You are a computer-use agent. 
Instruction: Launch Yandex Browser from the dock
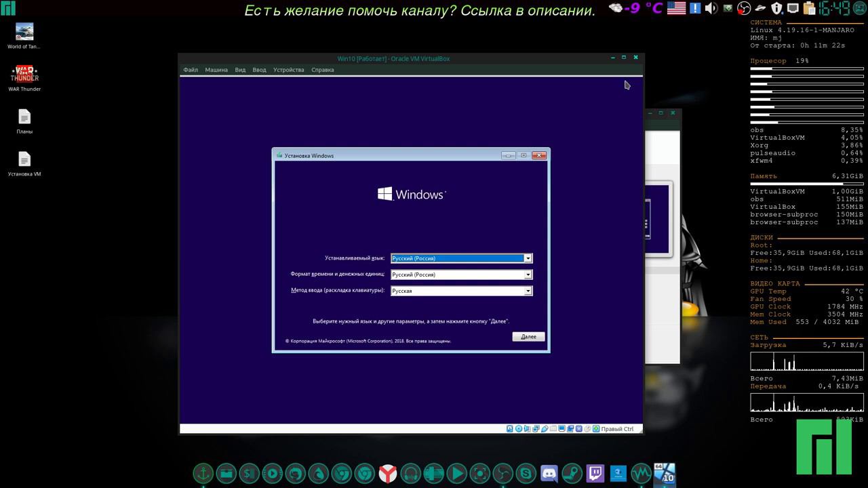coord(388,472)
